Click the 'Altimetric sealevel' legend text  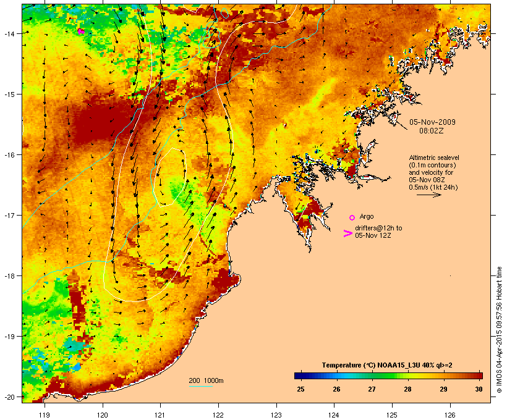coord(434,157)
